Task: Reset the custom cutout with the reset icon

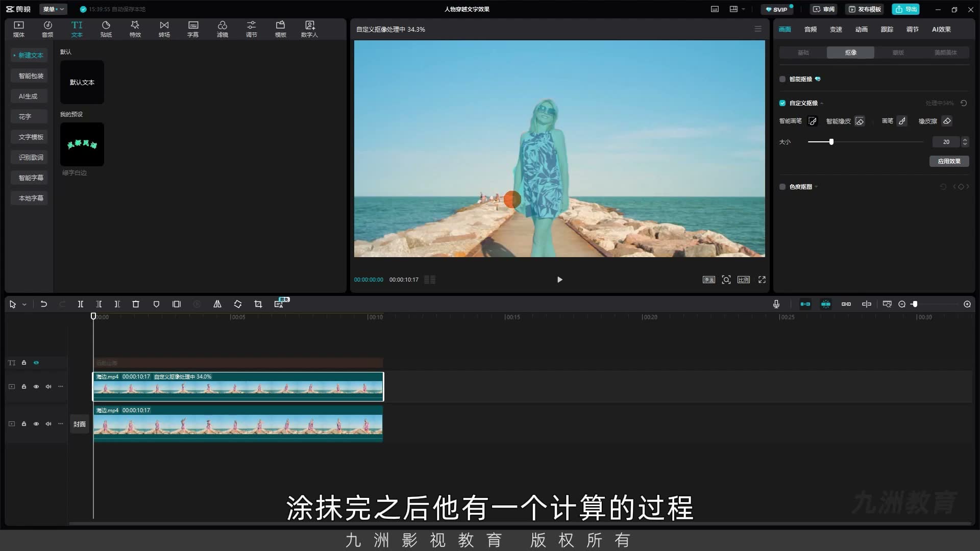Action: pyautogui.click(x=964, y=103)
